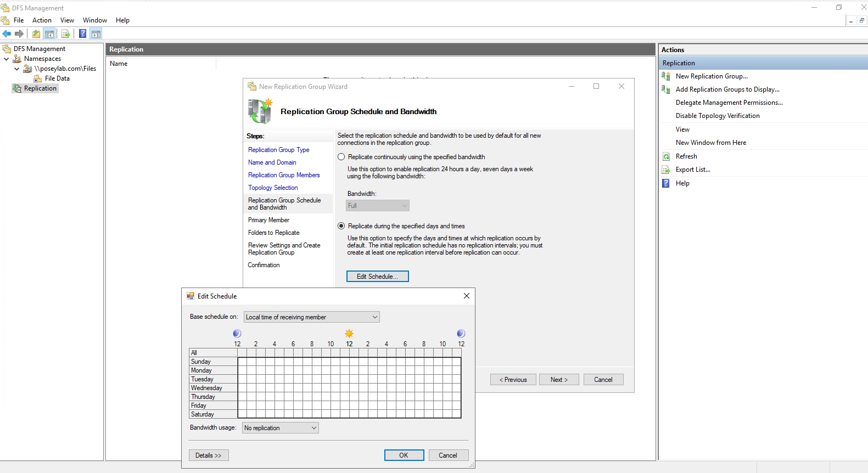
Task: Click the Details >> button
Action: click(x=208, y=455)
